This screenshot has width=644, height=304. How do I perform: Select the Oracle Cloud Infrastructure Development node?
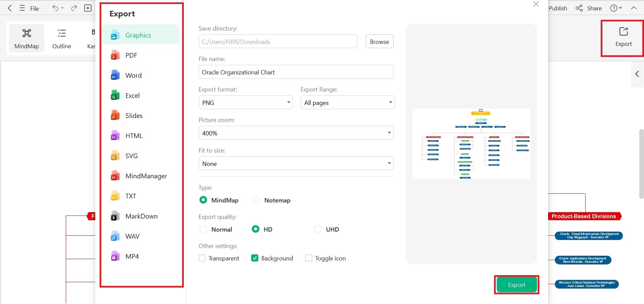tap(589, 236)
